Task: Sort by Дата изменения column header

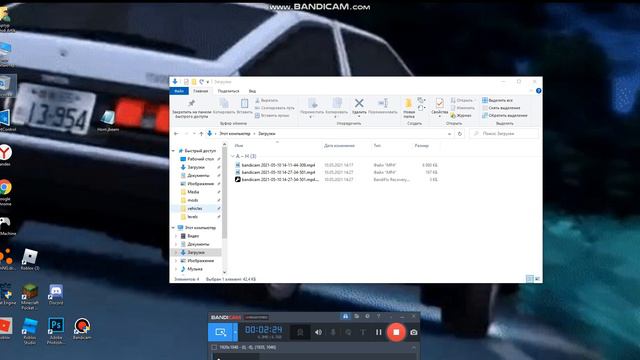Action: (x=339, y=146)
